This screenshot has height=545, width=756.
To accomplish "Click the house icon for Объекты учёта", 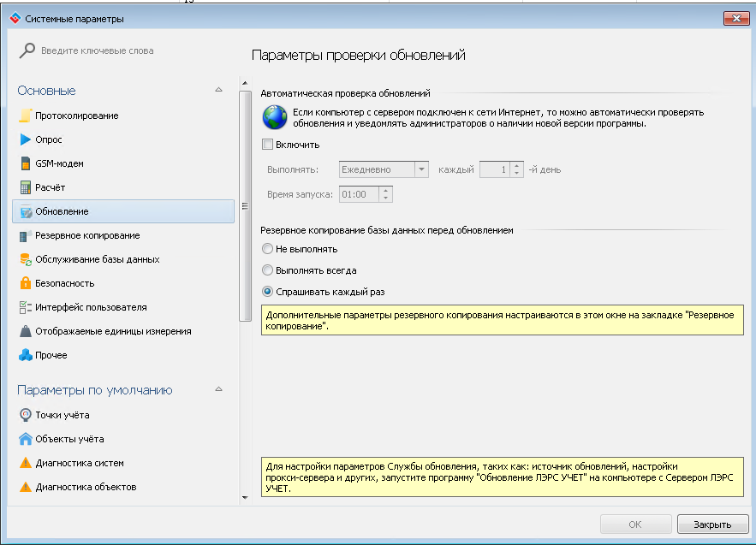I will pyautogui.click(x=26, y=439).
